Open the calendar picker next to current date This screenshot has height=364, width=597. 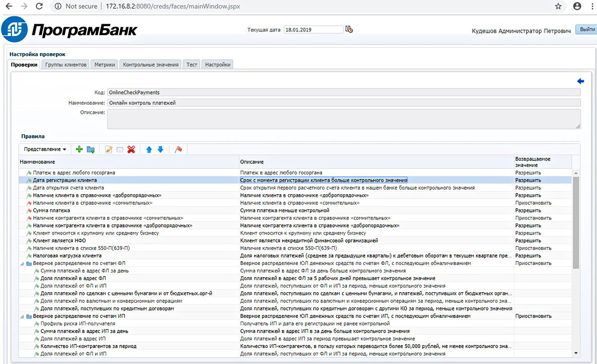(349, 29)
